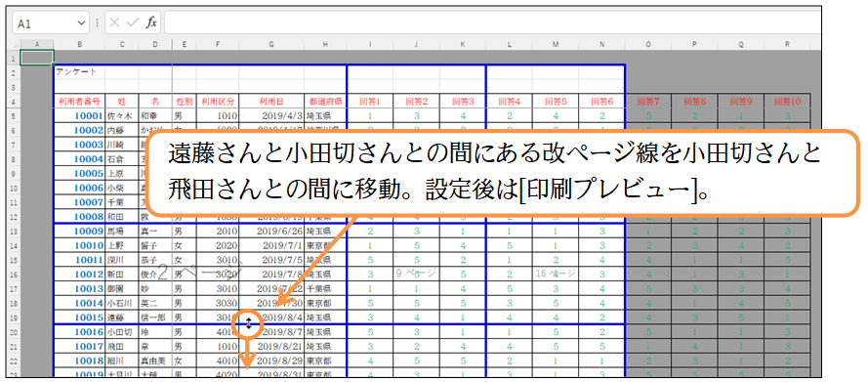Click the Select All corner triangle
The image size is (868, 382).
(x=13, y=44)
